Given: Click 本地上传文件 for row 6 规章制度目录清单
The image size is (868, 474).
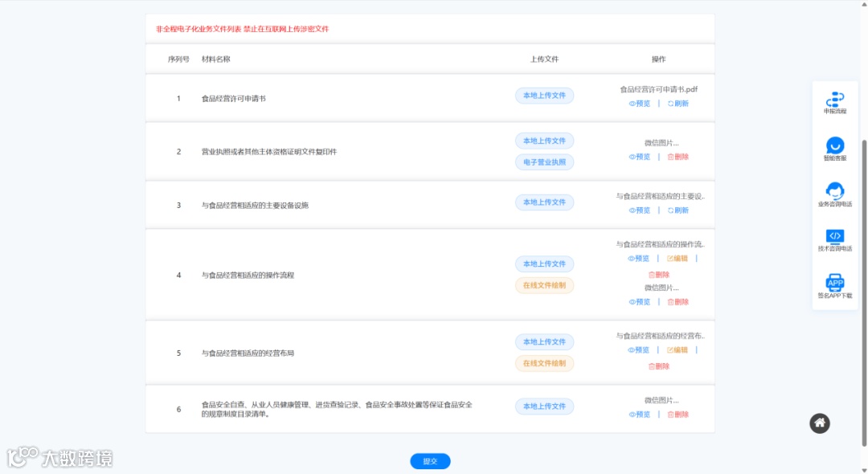Looking at the screenshot, I should tap(544, 406).
